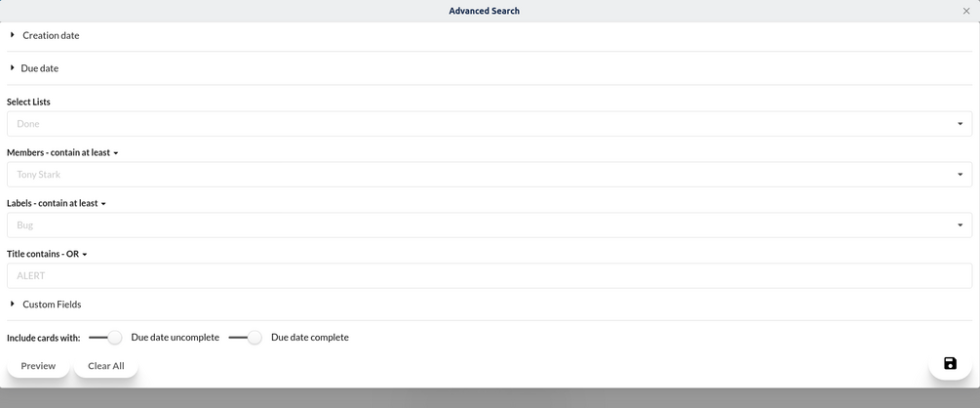The image size is (980, 408).
Task: Open the Select Lists dropdown arrow
Action: 960,124
